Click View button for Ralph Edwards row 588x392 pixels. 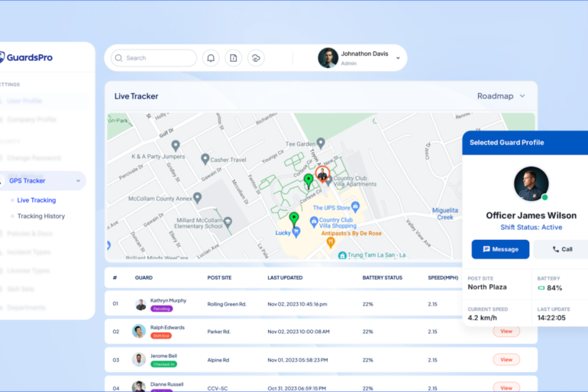pyautogui.click(x=506, y=331)
